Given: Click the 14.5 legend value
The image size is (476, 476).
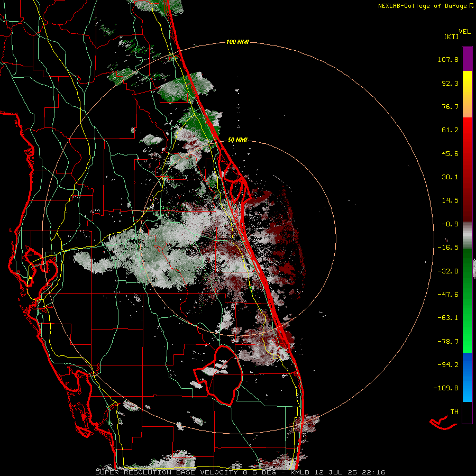Looking at the screenshot, I should (x=450, y=200).
